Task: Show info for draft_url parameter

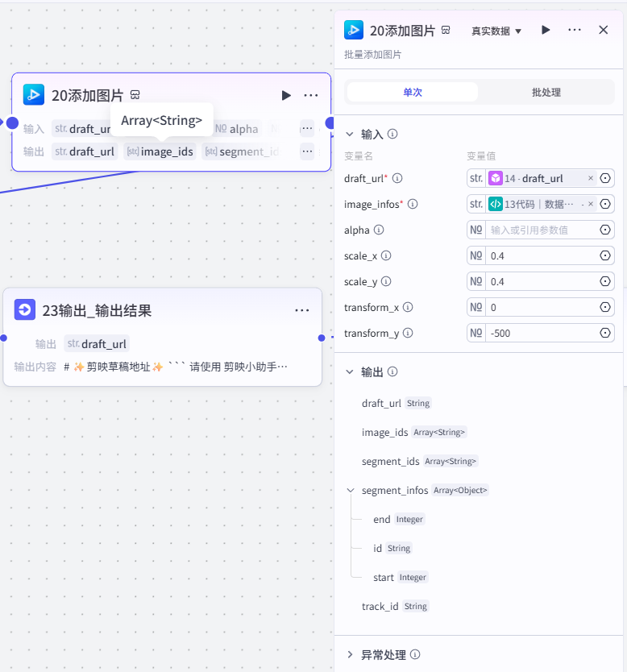Action: tap(397, 178)
